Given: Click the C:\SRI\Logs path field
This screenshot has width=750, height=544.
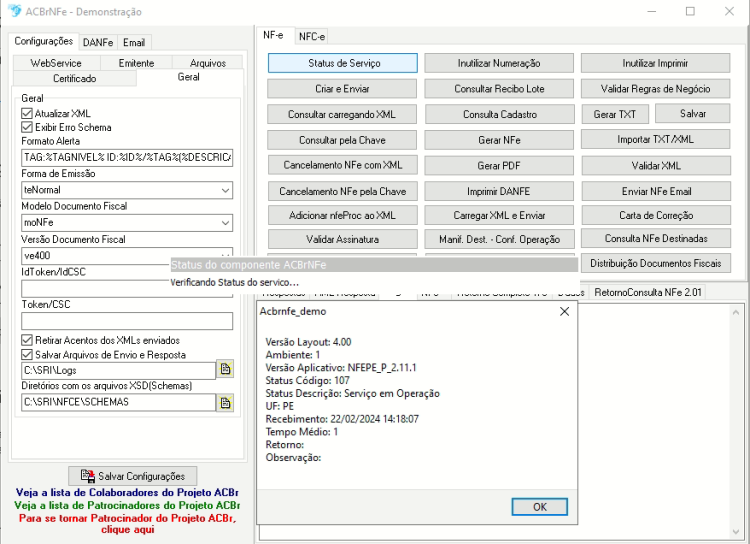Looking at the screenshot, I should pyautogui.click(x=119, y=370).
